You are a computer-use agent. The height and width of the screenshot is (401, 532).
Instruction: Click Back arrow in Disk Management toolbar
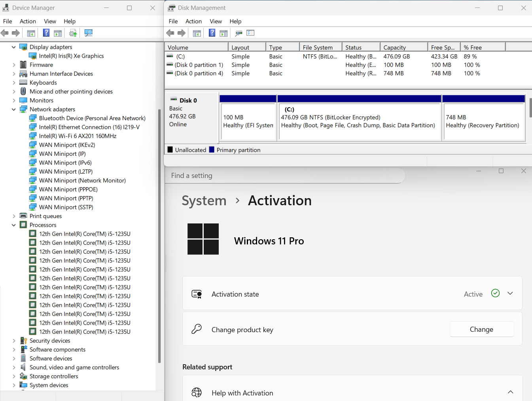click(170, 33)
